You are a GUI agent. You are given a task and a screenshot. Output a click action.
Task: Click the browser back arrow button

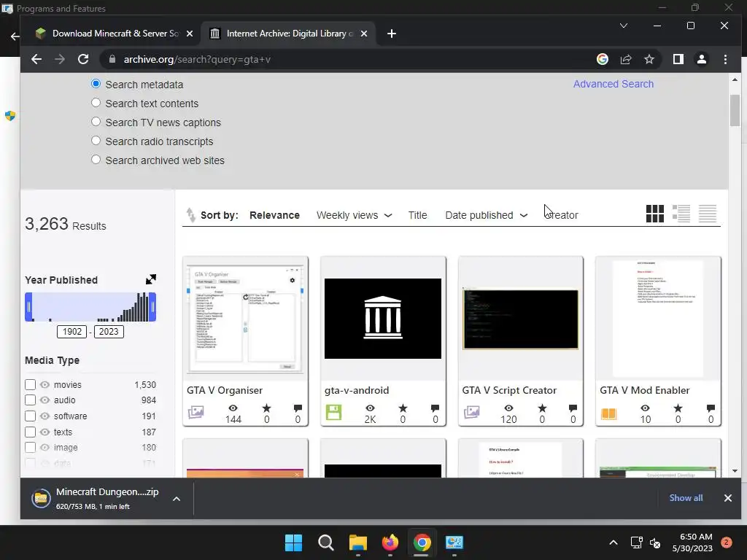click(x=36, y=59)
